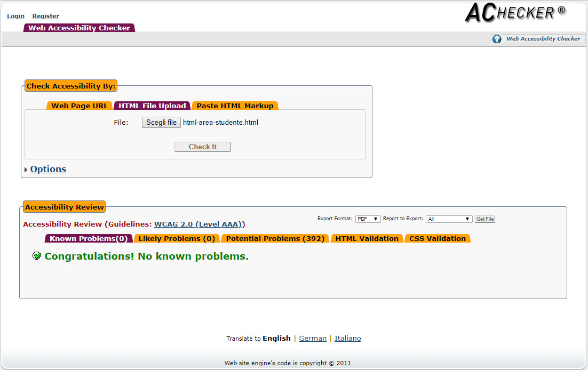Translate the page to Italiano
This screenshot has height=370, width=588.
pos(347,339)
